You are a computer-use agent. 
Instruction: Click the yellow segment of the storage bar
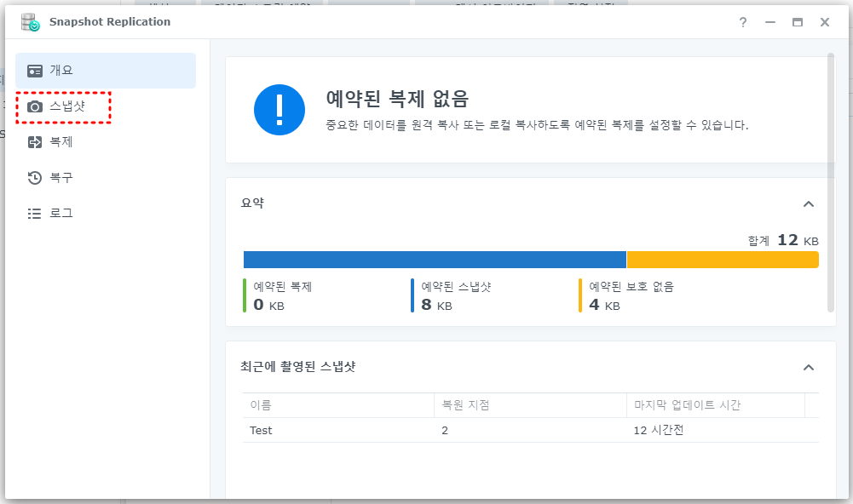[723, 259]
